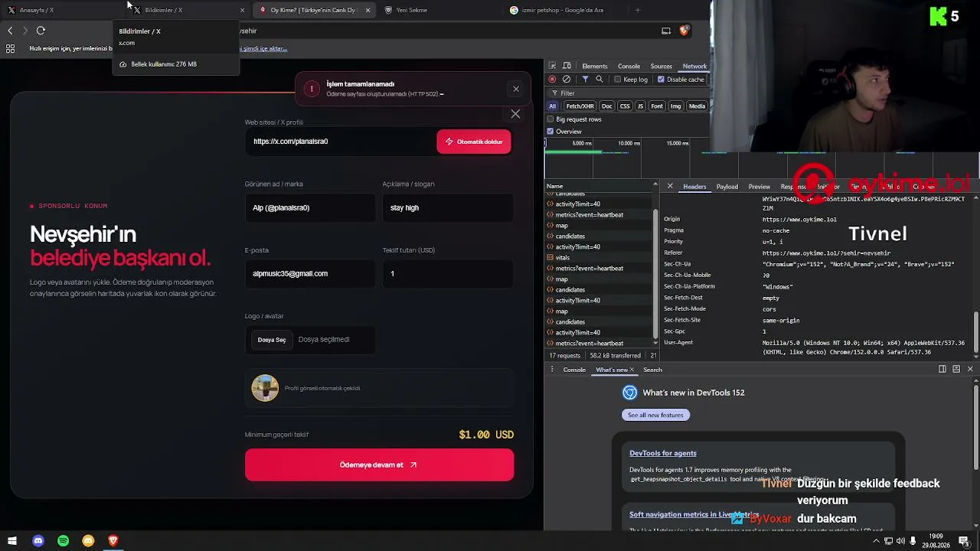
Task: Close the request details pane
Action: tap(670, 186)
